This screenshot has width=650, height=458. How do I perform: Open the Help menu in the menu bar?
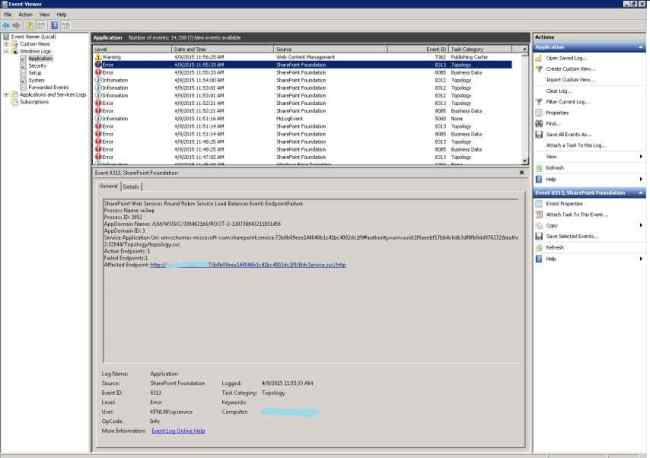click(x=61, y=15)
